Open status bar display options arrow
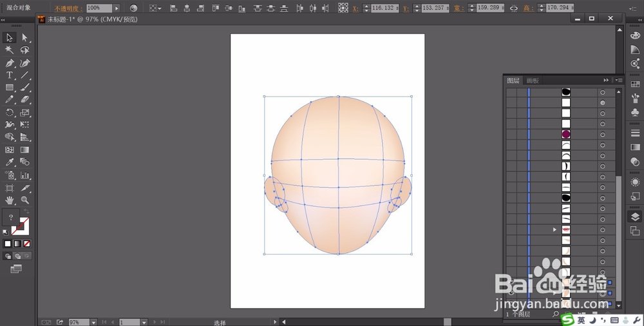The width and height of the screenshot is (644, 326). [x=275, y=322]
